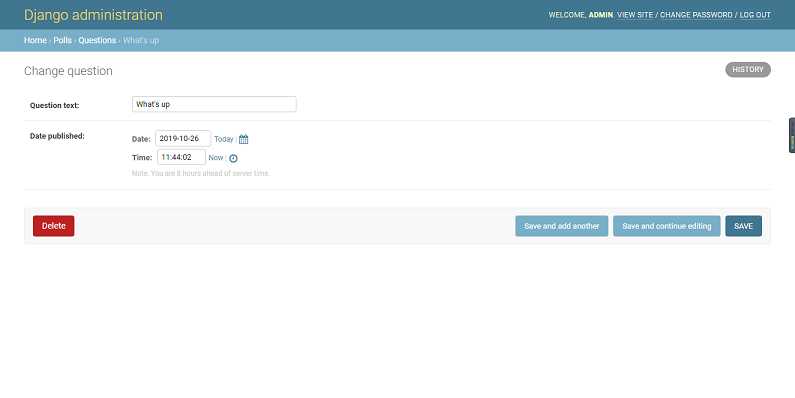Click the What's up breadcrumb text
Viewport: 795px width, 398px height.
click(x=141, y=40)
